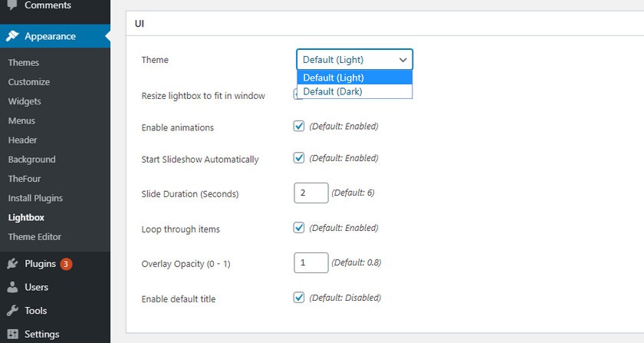Click the Plugins plug icon
644x343 pixels.
13,264
